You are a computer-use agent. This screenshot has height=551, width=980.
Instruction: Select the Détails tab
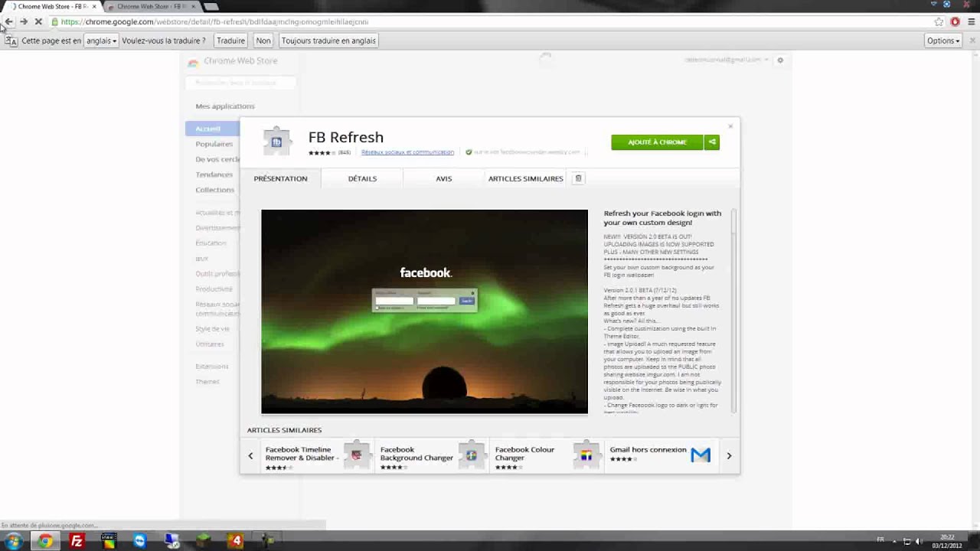[x=362, y=178]
